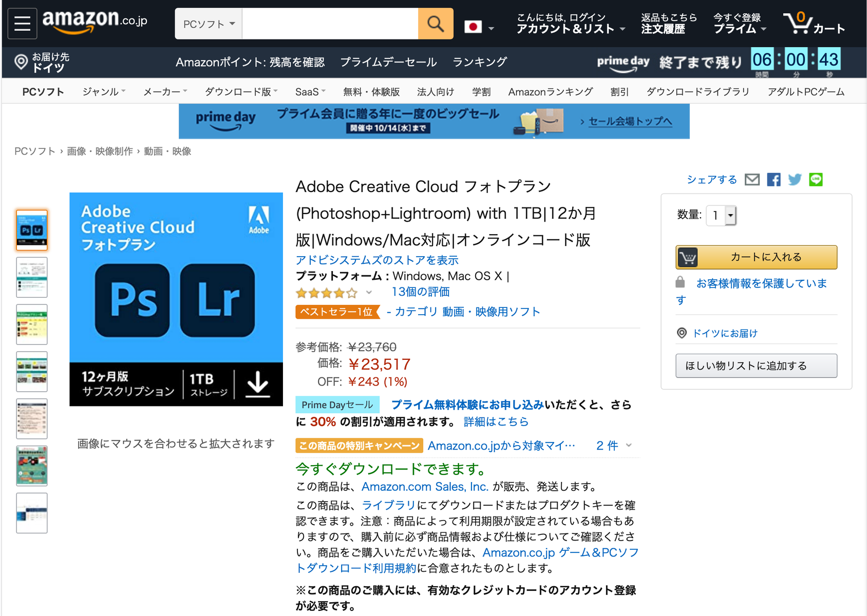Click the Amazon.co.jp logo
This screenshot has width=867, height=616.
pos(95,22)
